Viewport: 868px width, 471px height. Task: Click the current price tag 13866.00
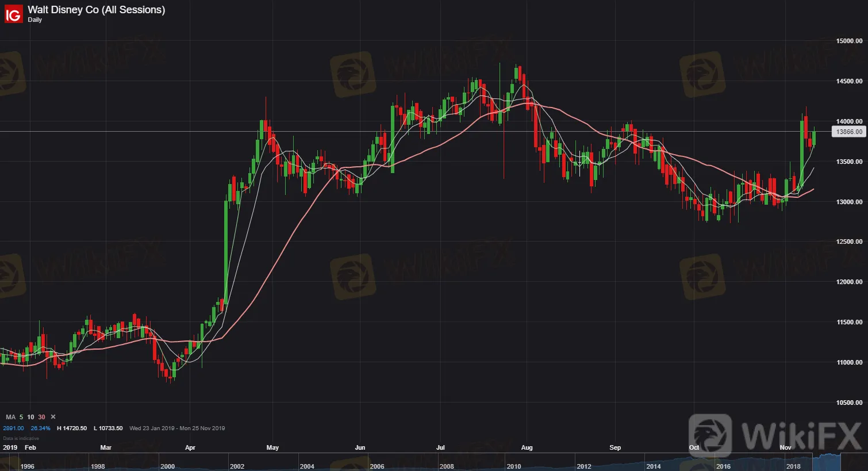848,132
